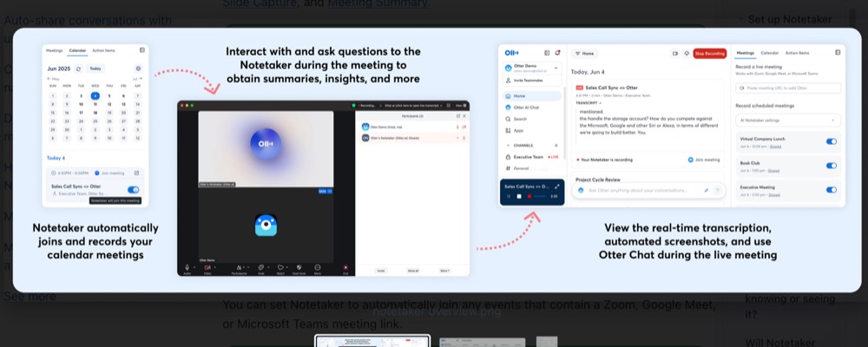Viewport: 868px width, 347px height.
Task: Click the open-in-new-window icon beside Join meeting in calendar card
Action: pyautogui.click(x=137, y=173)
